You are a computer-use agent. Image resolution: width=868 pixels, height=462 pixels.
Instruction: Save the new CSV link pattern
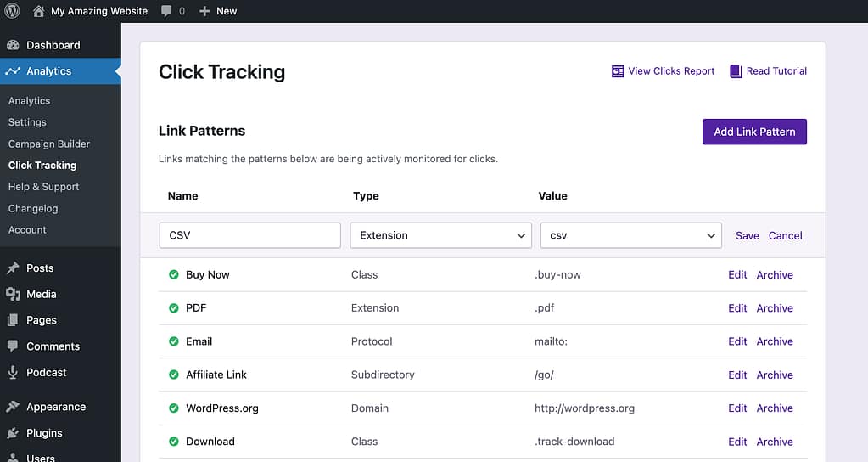(747, 235)
